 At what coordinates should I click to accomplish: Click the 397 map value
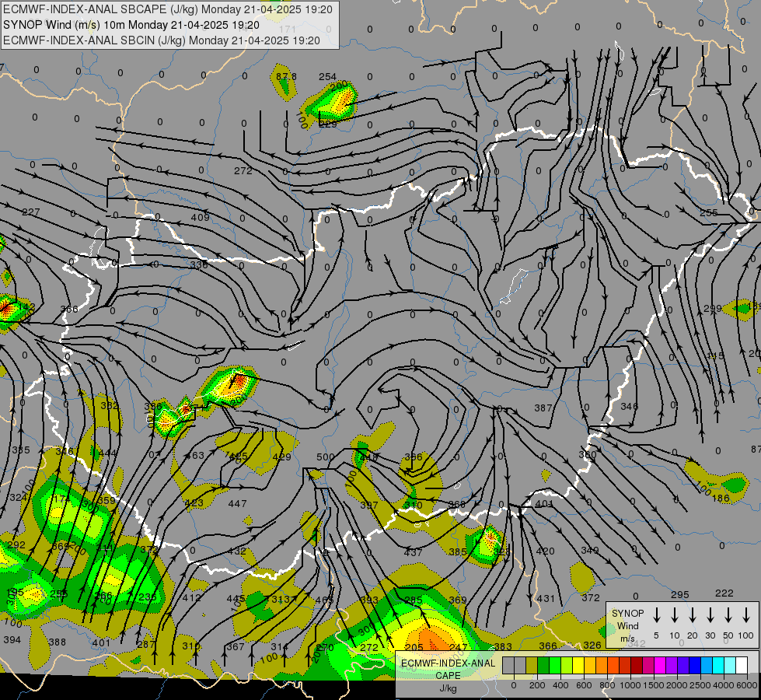coord(369,506)
